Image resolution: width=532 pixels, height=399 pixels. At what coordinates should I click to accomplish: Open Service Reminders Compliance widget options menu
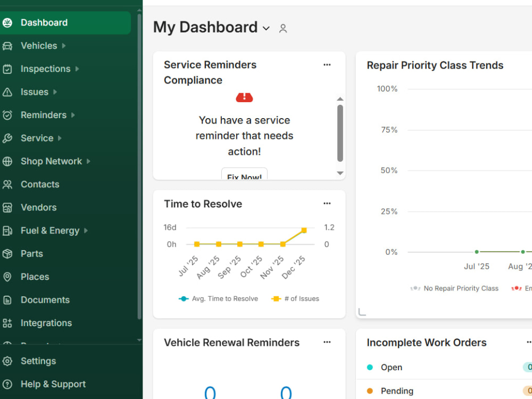327,65
